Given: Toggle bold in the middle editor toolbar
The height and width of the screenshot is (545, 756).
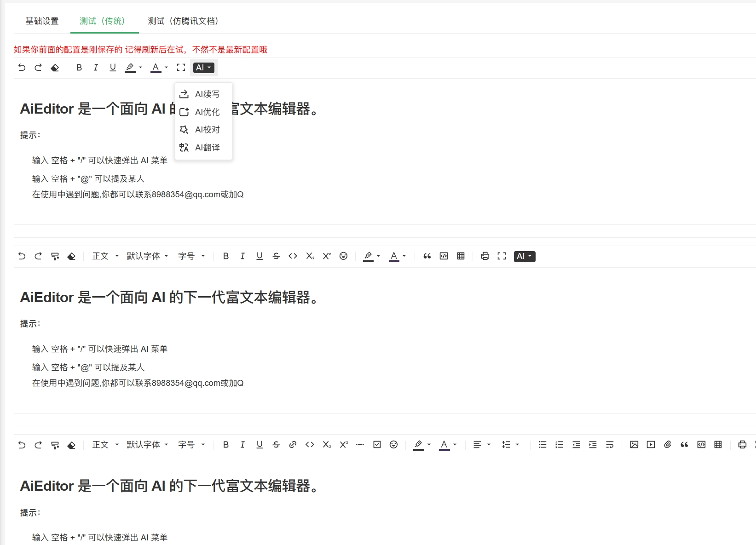Looking at the screenshot, I should point(226,256).
